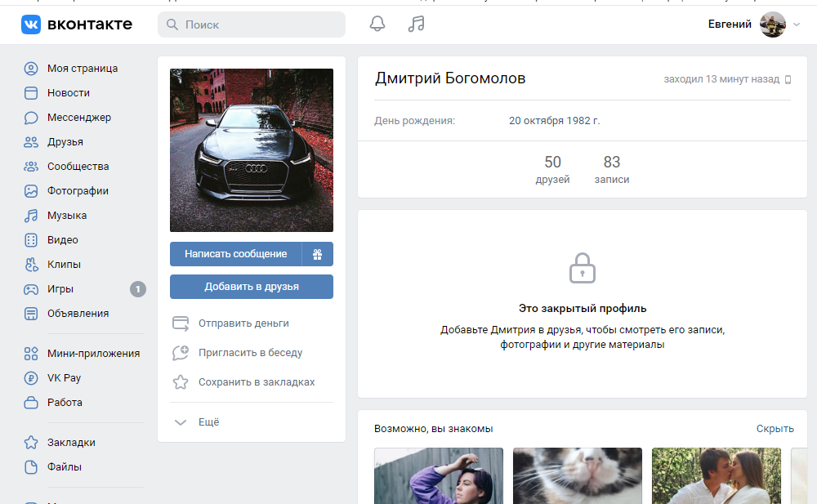The width and height of the screenshot is (817, 504).
Task: Go to Новости menu item
Action: [69, 93]
